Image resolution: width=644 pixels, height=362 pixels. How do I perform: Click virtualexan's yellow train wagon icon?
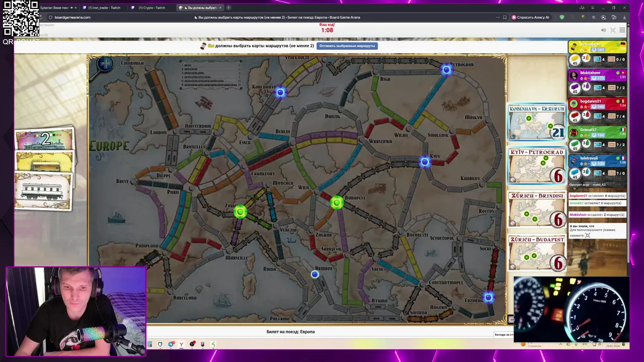coord(574,59)
